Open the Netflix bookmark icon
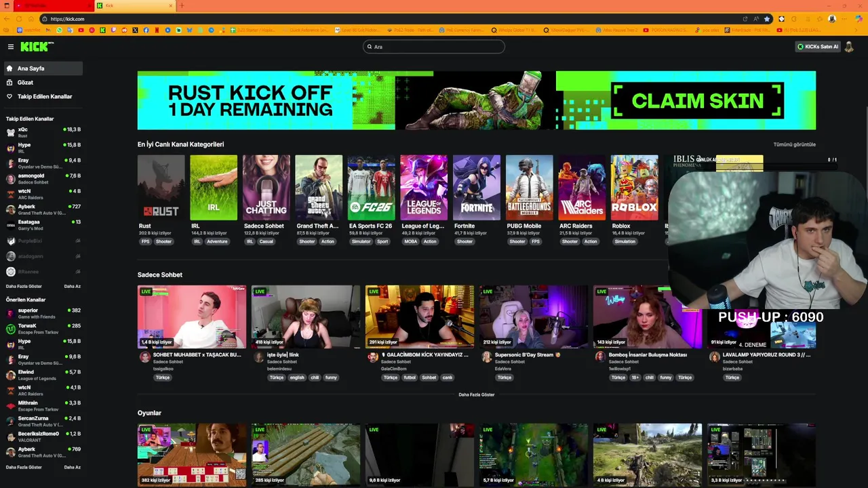 [x=157, y=30]
